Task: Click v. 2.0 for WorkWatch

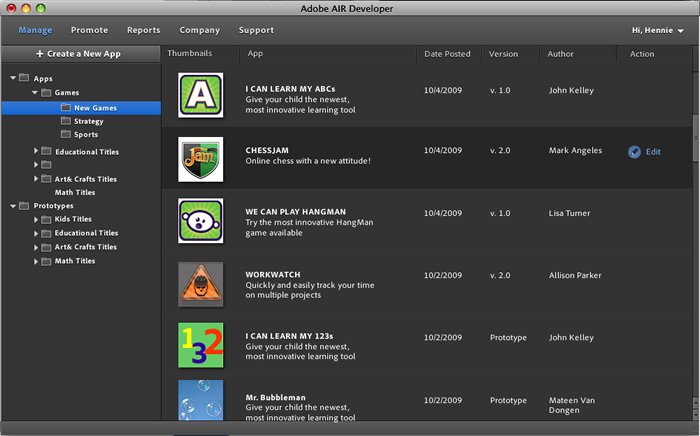Action: point(500,275)
